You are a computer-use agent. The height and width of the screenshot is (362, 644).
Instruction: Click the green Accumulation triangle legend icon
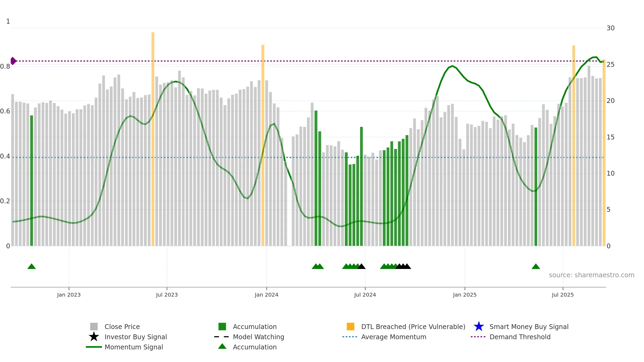(x=222, y=346)
